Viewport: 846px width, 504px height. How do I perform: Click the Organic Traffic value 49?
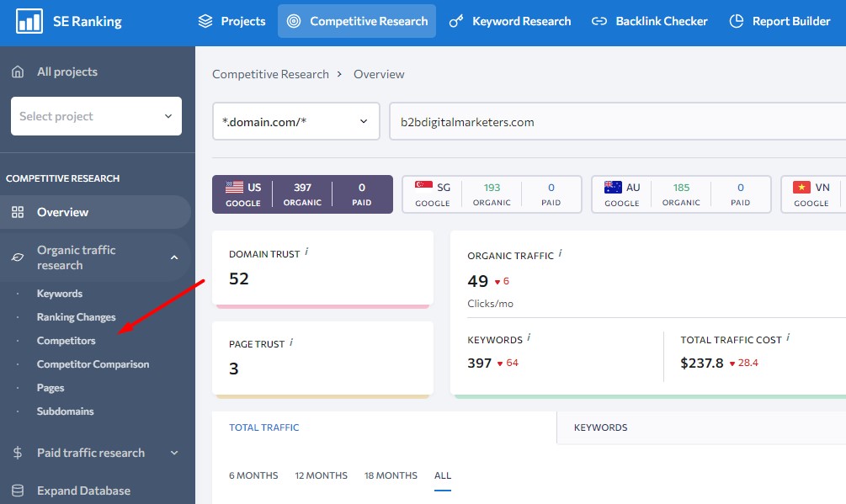477,281
